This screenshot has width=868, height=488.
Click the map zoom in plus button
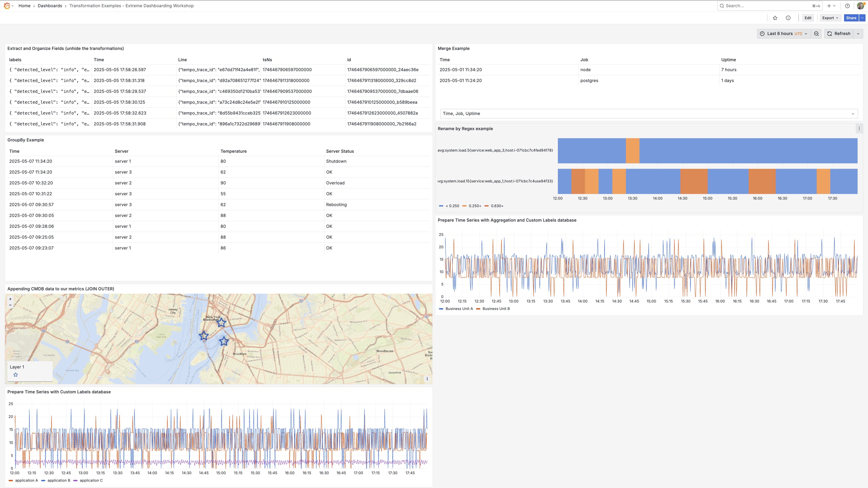[x=10, y=299]
